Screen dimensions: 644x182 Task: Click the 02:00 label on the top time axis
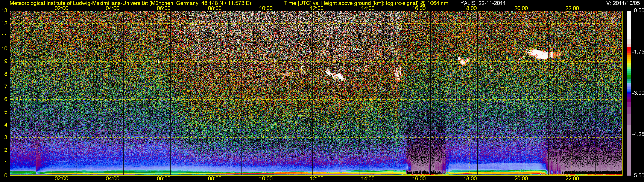click(x=61, y=8)
